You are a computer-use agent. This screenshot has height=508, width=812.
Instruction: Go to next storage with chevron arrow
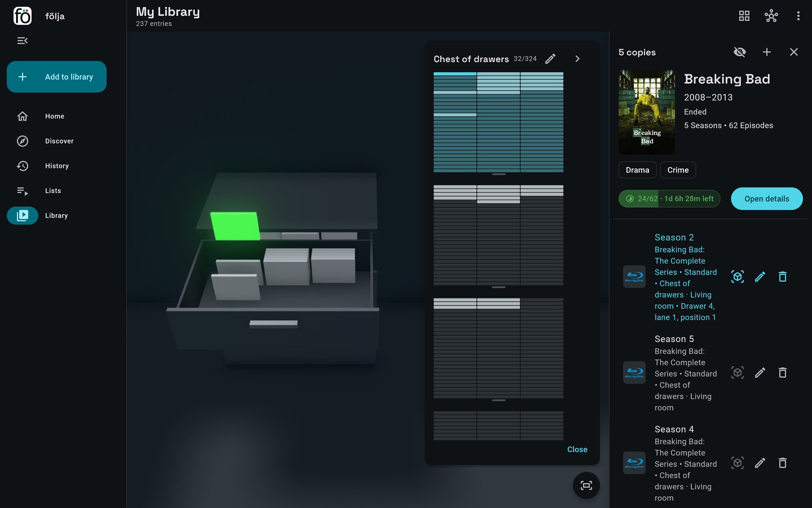(x=577, y=59)
